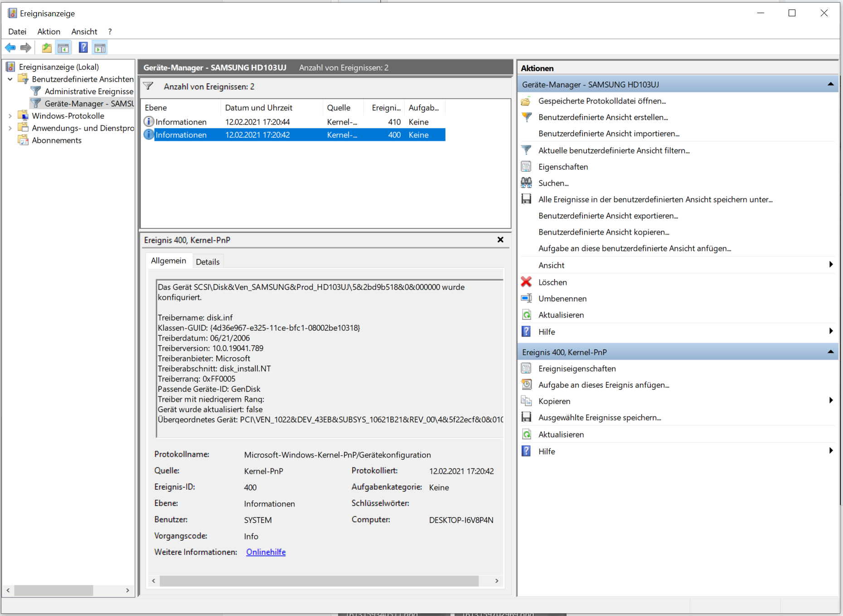843x616 pixels.
Task: Toggle the console tree toolbar icon
Action: pos(63,48)
